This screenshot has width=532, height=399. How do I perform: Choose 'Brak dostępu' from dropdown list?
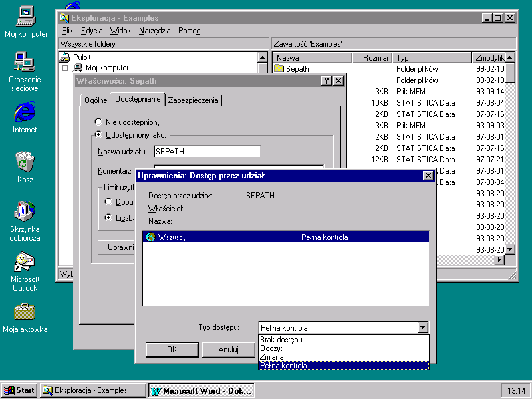[x=281, y=340]
